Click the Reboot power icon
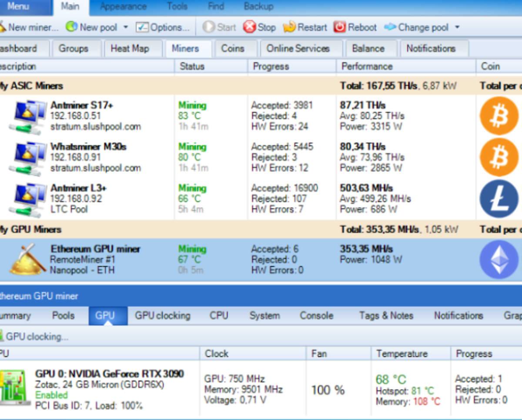The height and width of the screenshot is (420, 522). tap(339, 27)
